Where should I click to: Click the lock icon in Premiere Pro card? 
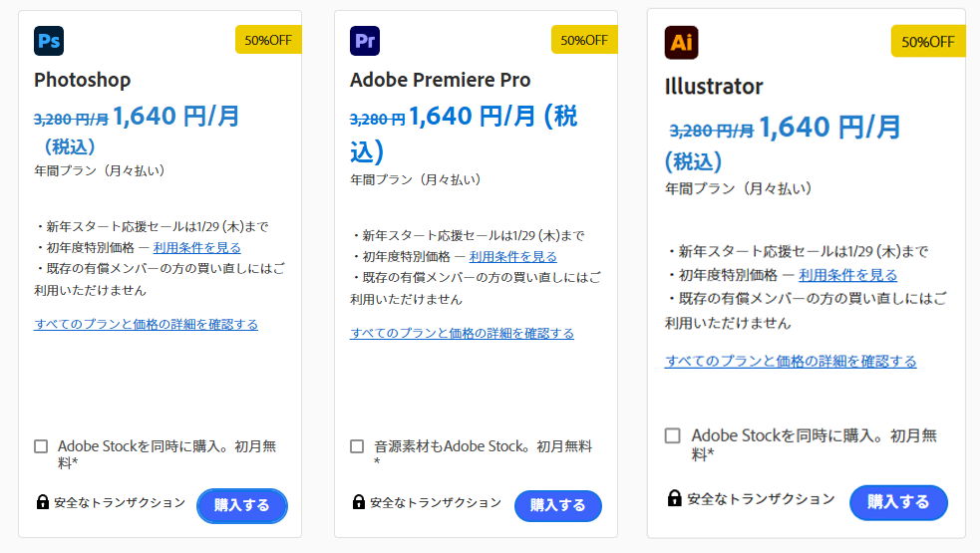[359, 503]
